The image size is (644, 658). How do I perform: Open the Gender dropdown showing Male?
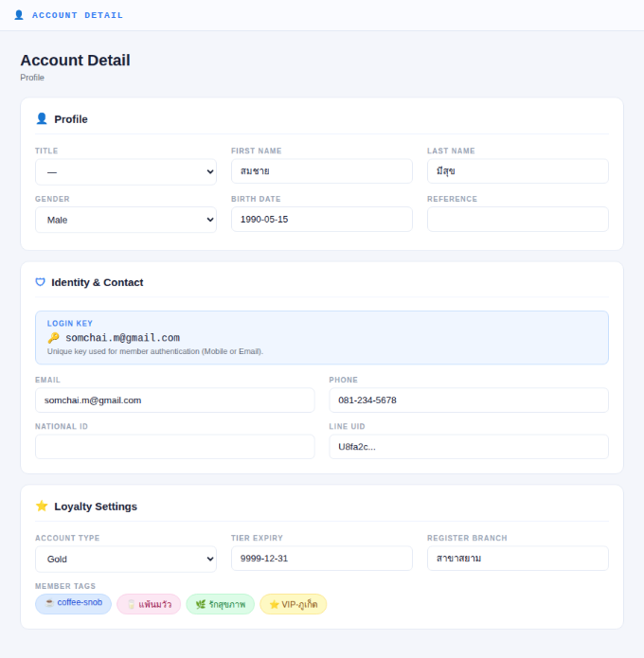pos(126,220)
